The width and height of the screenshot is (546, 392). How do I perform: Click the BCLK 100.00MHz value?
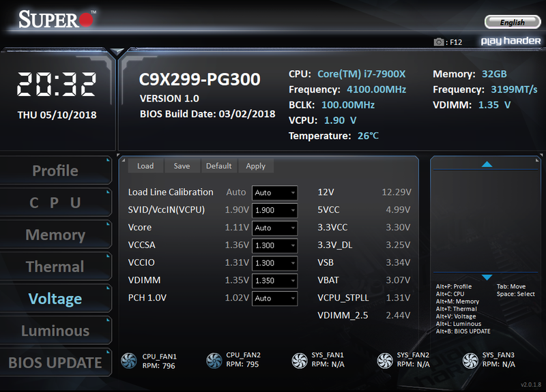(x=348, y=105)
